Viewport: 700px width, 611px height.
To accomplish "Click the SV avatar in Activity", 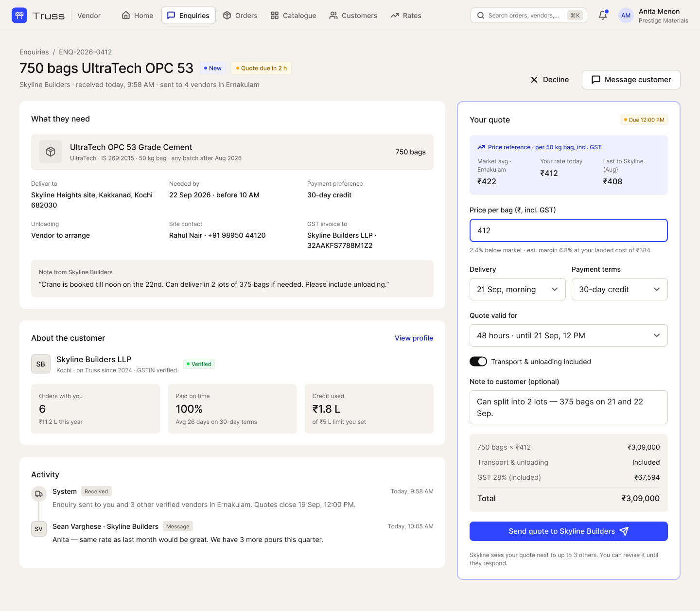I will click(x=39, y=529).
